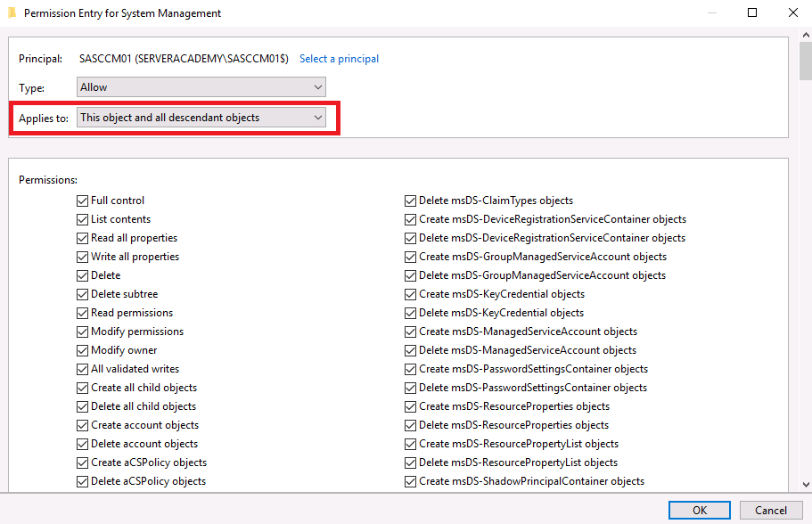
Task: Uncheck Delete msDS-ClaimTypes objects
Action: 410,201
